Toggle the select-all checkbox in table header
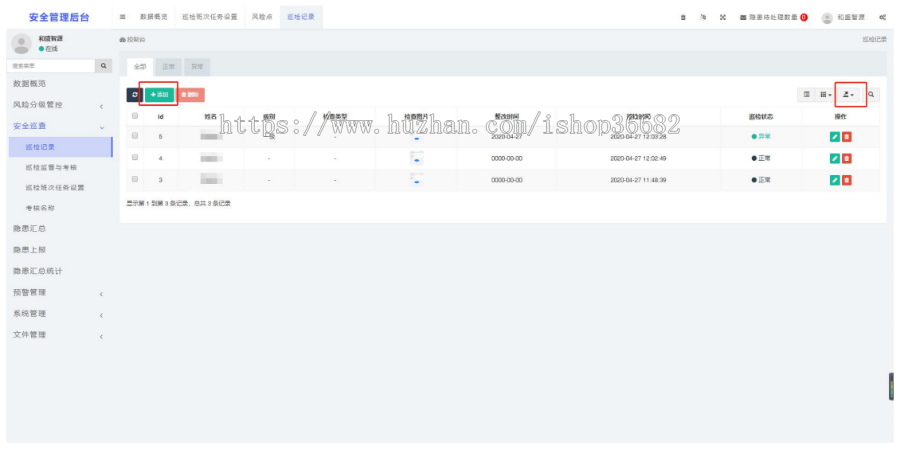 point(135,116)
